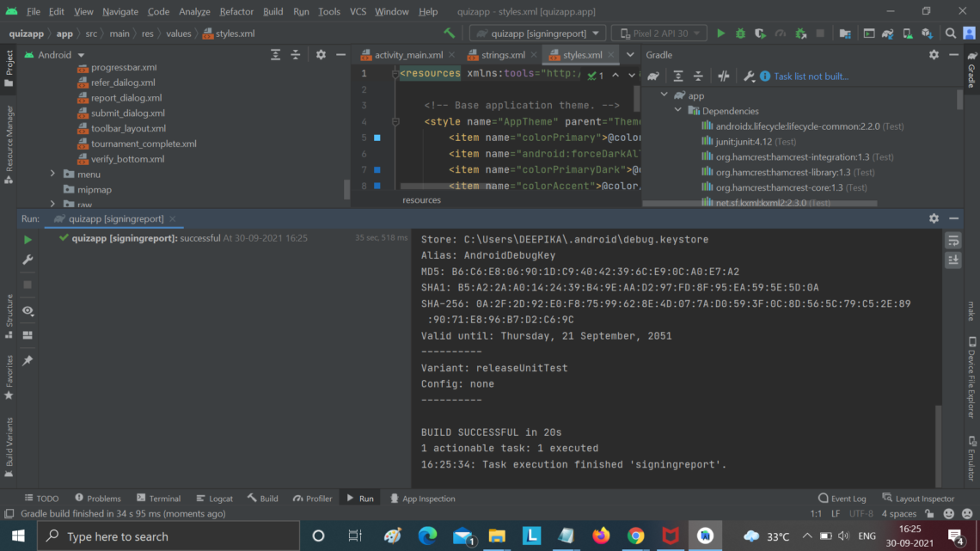Open the Refactor menu

pyautogui.click(x=236, y=11)
